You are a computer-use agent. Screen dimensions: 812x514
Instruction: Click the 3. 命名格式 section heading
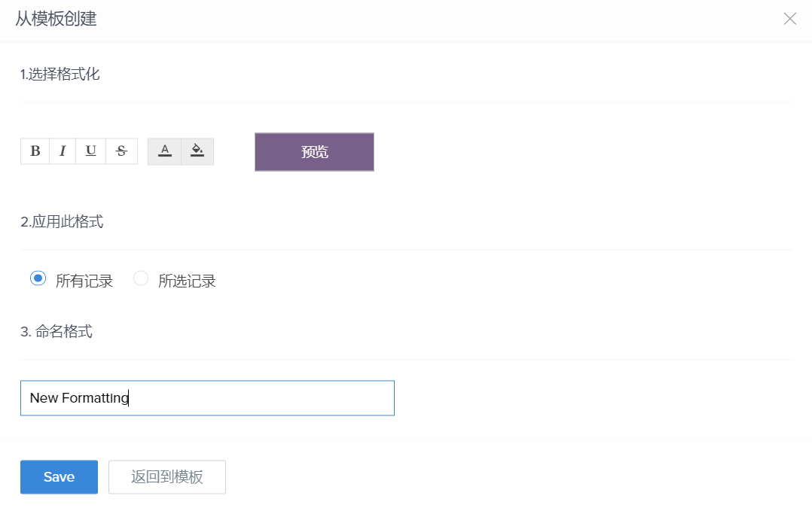56,331
